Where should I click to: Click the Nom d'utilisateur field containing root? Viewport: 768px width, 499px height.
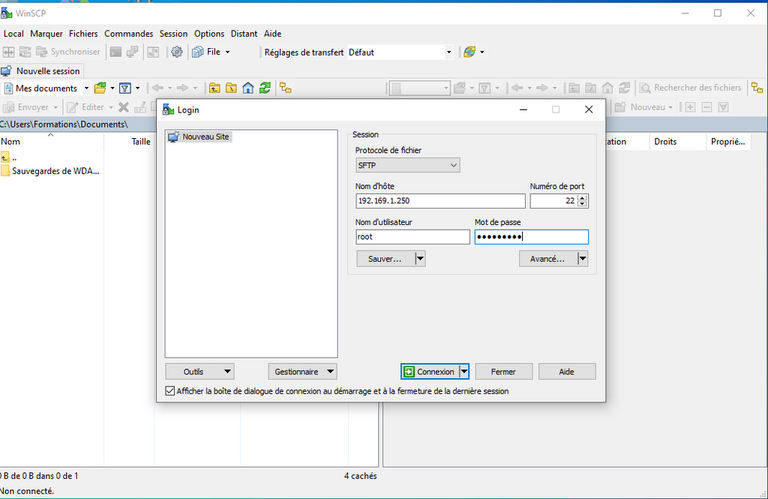pyautogui.click(x=413, y=237)
